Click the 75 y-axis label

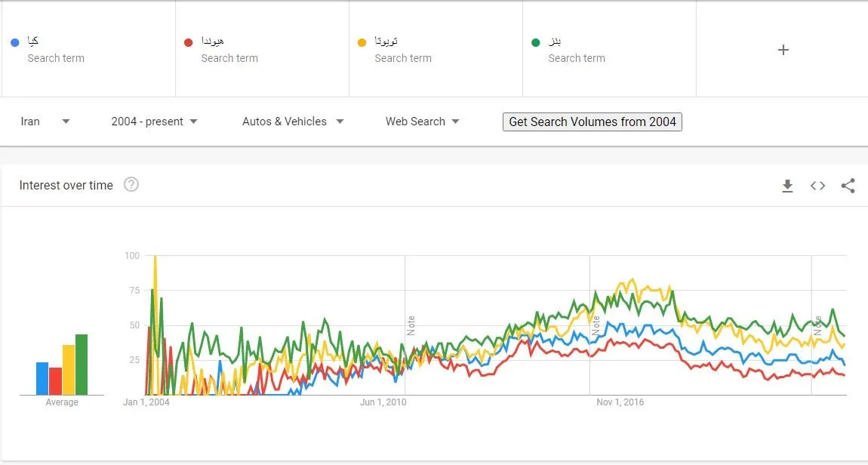[x=134, y=290]
